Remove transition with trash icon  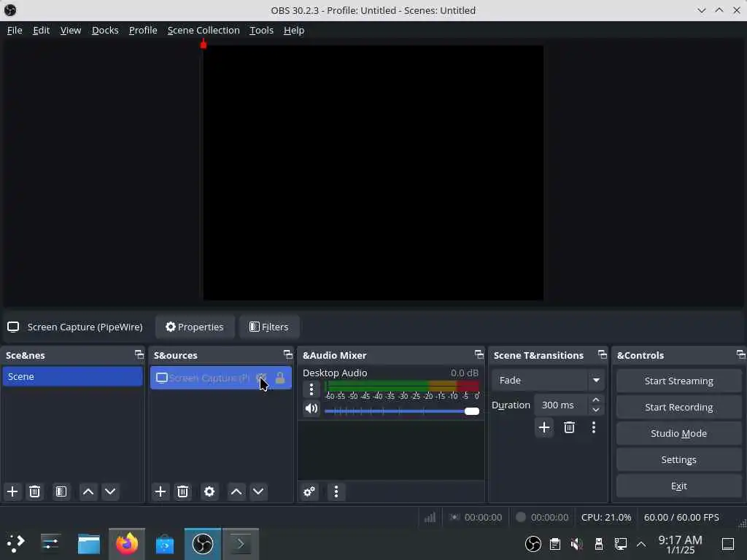coord(569,427)
